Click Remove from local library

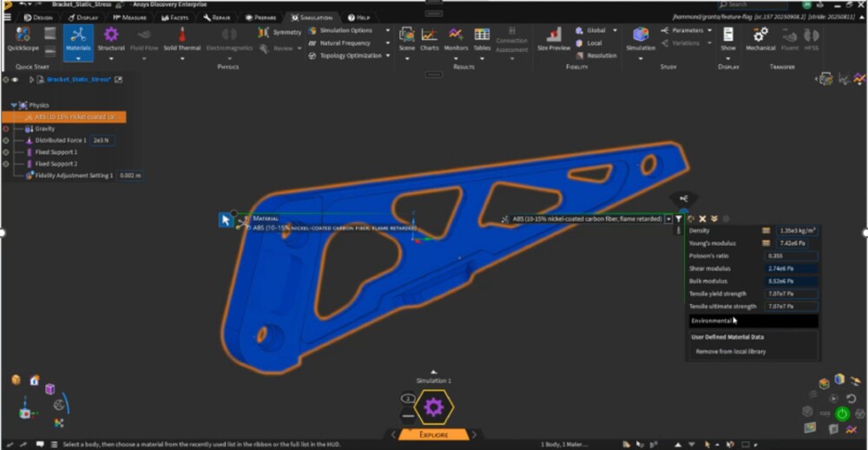pyautogui.click(x=731, y=351)
